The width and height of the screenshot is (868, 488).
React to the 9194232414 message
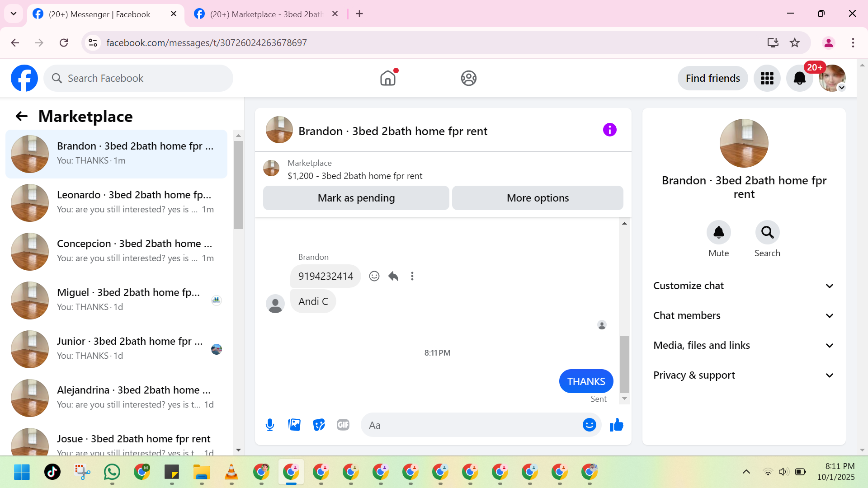click(374, 276)
